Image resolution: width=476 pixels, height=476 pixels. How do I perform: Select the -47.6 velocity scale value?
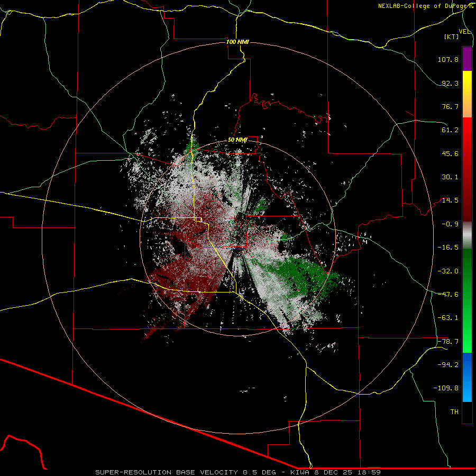(x=448, y=295)
